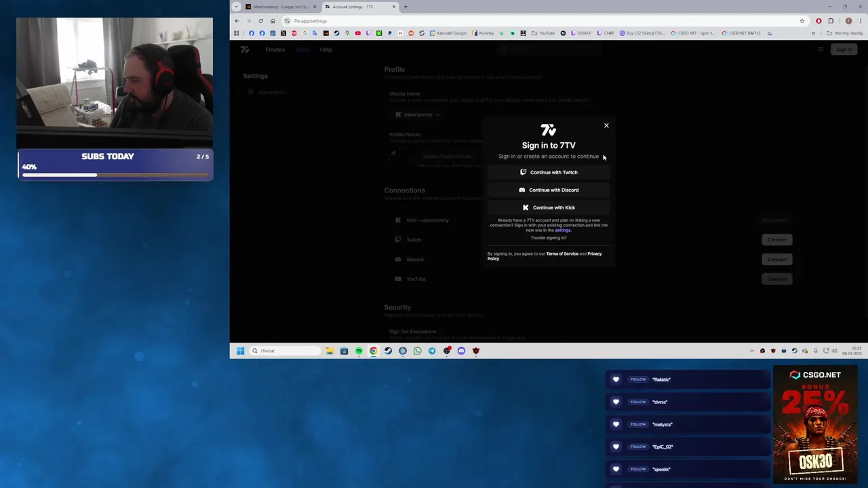
Task: Open Privacy Policy link
Action: coord(594,253)
